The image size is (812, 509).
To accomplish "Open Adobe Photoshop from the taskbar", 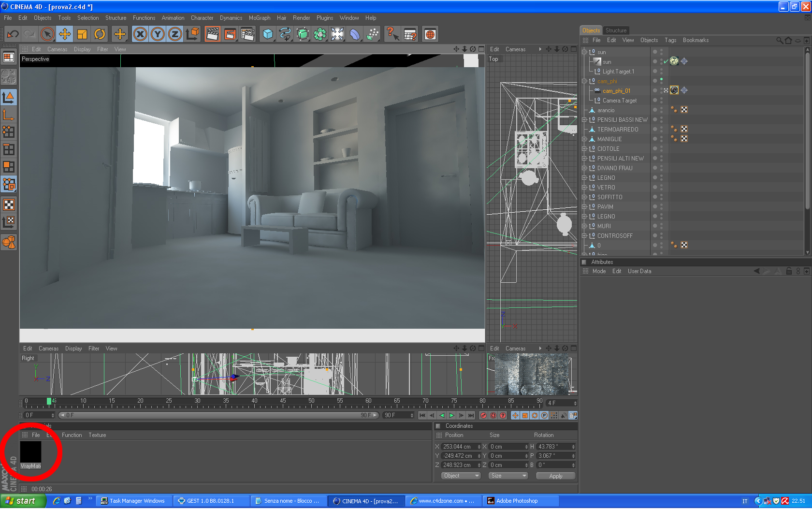I will pos(516,501).
